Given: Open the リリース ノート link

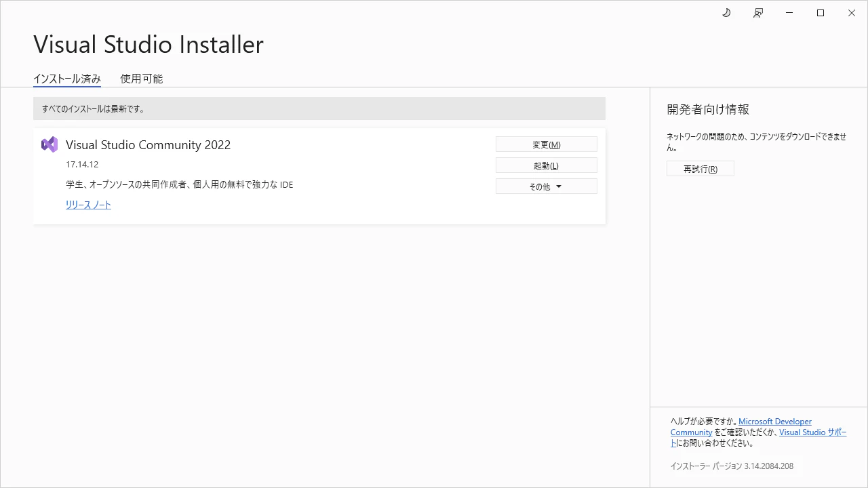Looking at the screenshot, I should tap(88, 205).
